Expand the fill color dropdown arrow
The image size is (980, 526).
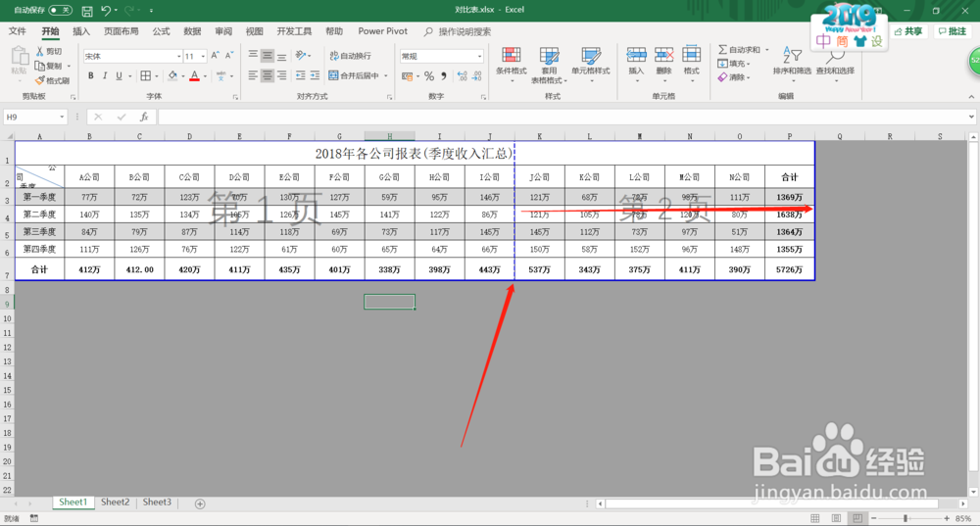[x=183, y=76]
